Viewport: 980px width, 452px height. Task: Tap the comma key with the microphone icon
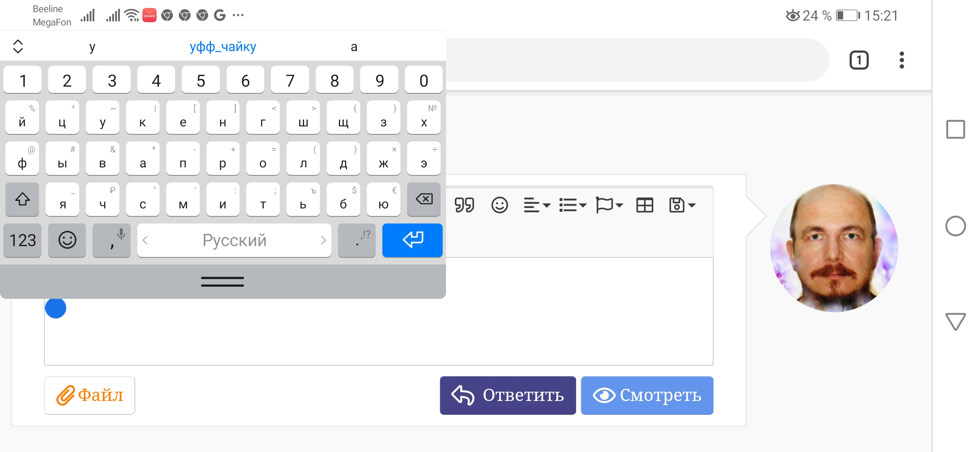[x=111, y=240]
